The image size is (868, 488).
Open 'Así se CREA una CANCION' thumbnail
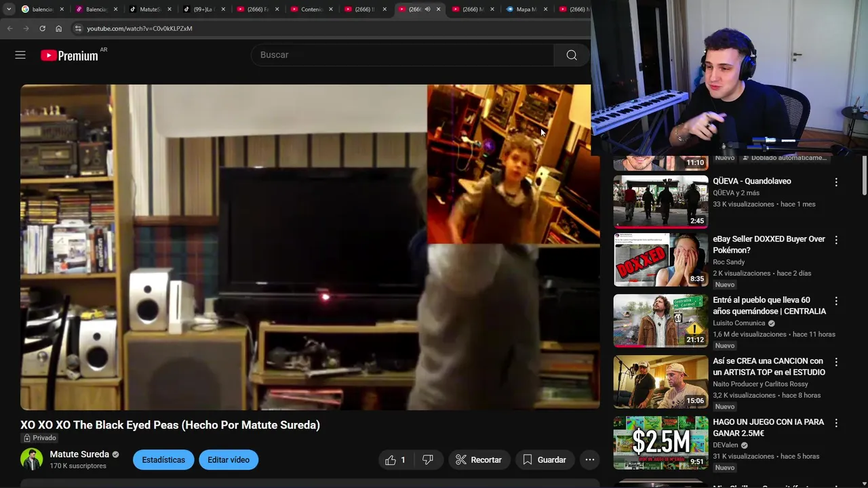coord(660,382)
